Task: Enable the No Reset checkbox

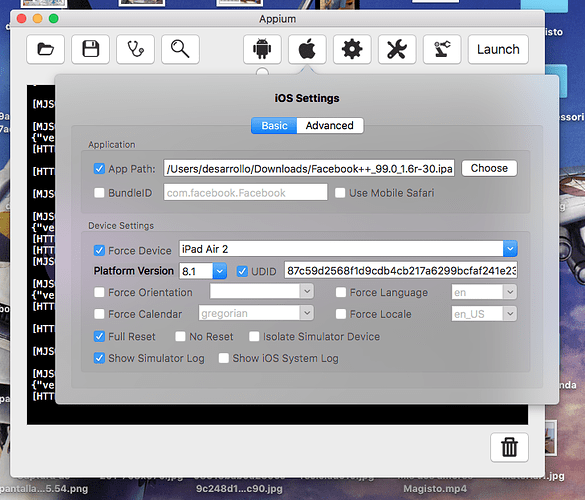Action: tap(180, 337)
